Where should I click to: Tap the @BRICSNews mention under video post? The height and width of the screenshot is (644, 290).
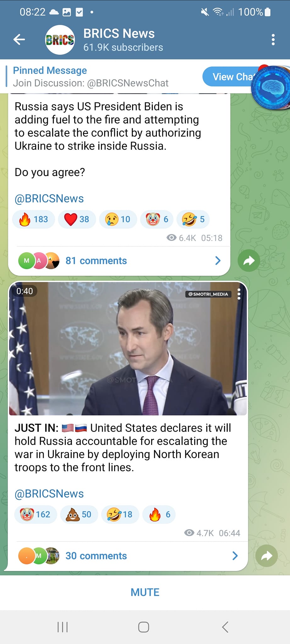pos(49,494)
